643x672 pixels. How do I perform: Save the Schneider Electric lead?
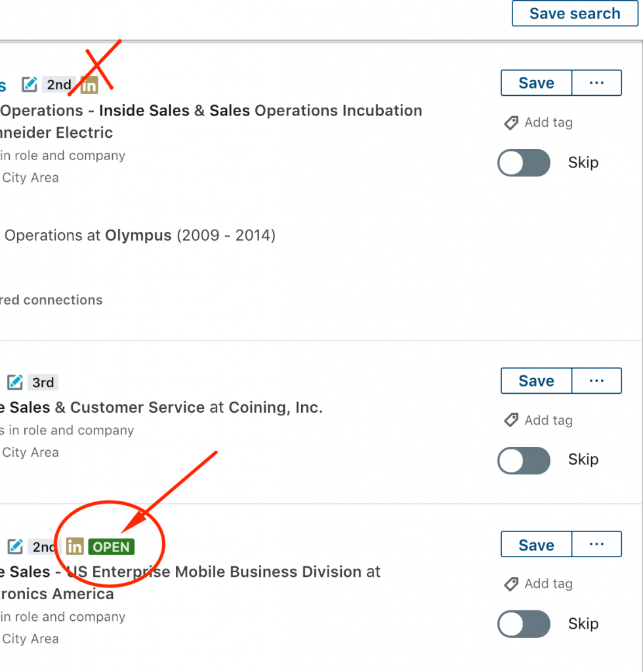coord(536,83)
